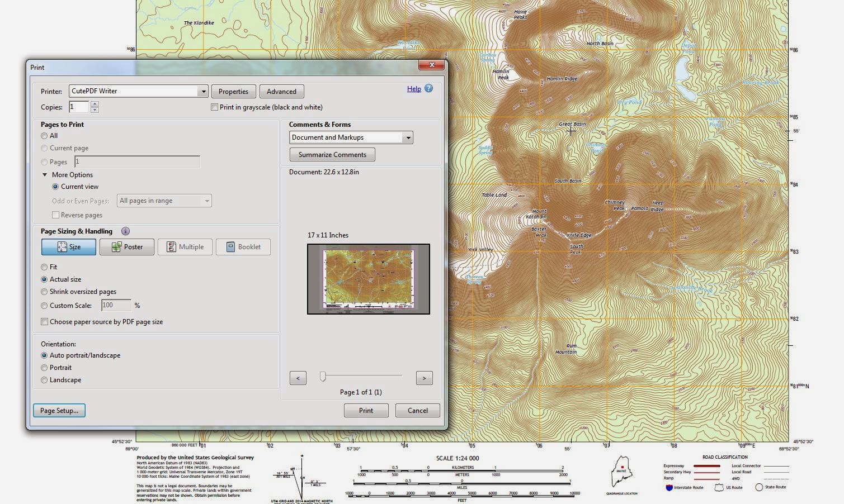Click the Help question mark icon
This screenshot has height=504, width=844.
(x=428, y=88)
